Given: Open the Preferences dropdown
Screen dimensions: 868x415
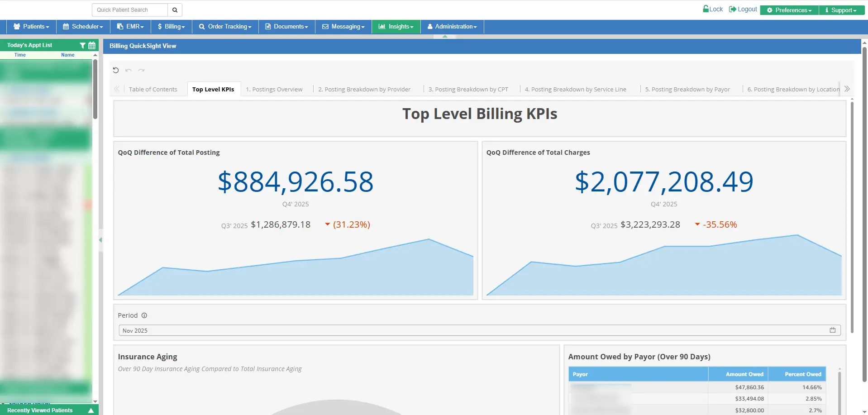Looking at the screenshot, I should tap(788, 10).
